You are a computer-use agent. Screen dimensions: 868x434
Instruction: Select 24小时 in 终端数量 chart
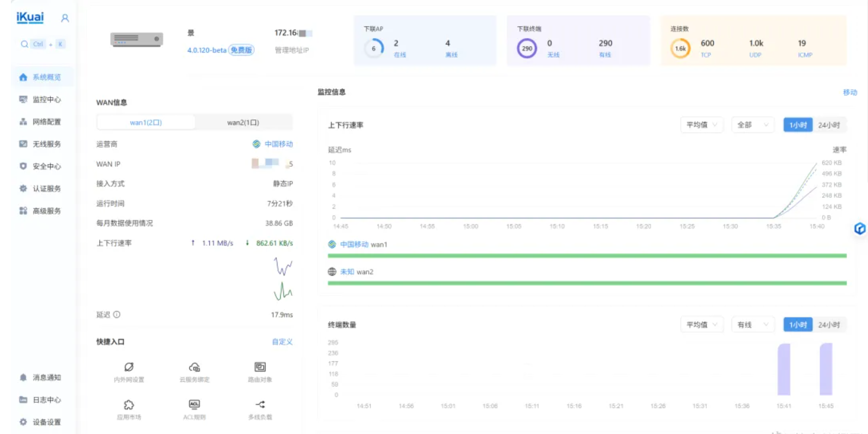(829, 324)
